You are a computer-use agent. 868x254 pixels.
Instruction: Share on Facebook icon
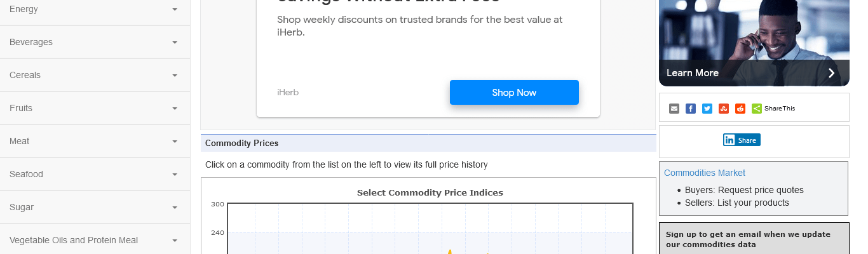[691, 109]
